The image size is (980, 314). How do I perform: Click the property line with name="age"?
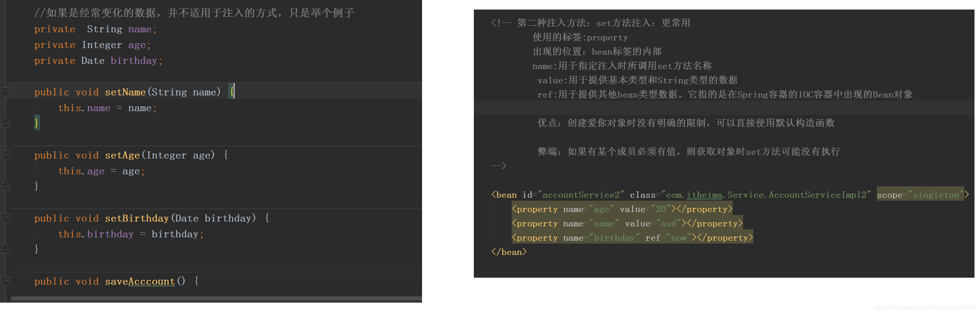[621, 209]
